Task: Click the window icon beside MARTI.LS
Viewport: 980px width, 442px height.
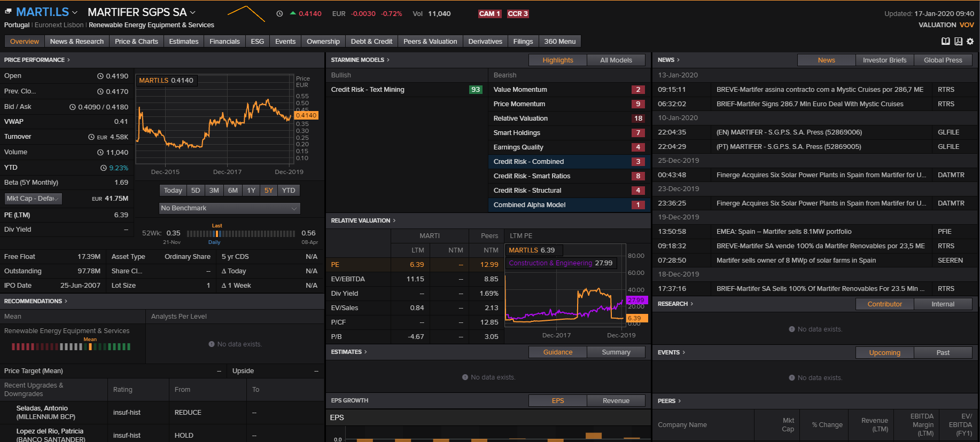Action: coord(8,11)
